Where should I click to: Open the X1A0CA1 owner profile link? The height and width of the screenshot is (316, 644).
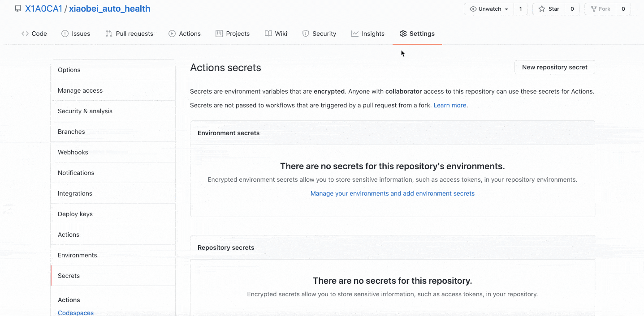click(x=43, y=9)
